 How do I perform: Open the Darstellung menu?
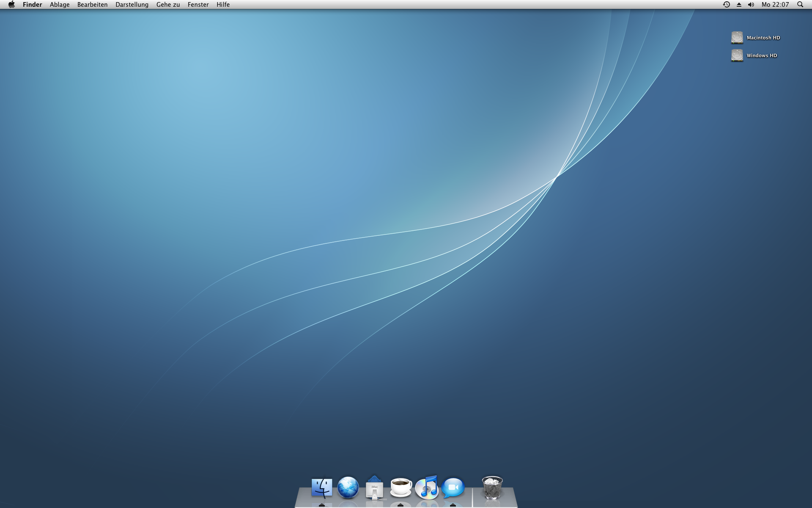[132, 5]
